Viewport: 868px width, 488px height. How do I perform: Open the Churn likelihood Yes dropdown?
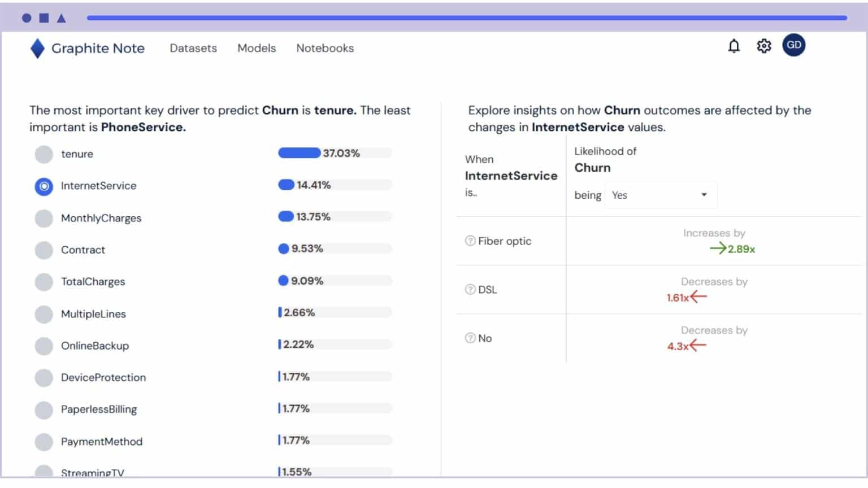(x=660, y=195)
